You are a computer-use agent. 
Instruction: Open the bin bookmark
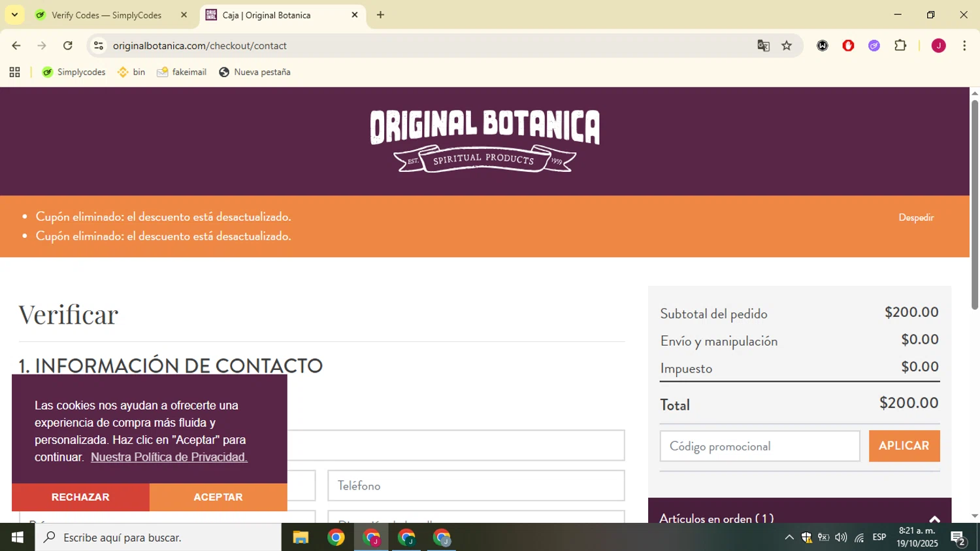pyautogui.click(x=131, y=72)
